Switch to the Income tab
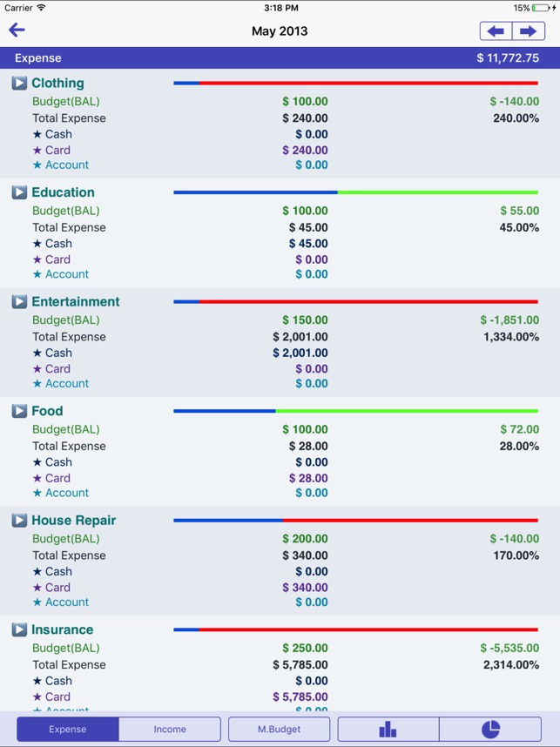This screenshot has width=560, height=747. click(x=170, y=730)
